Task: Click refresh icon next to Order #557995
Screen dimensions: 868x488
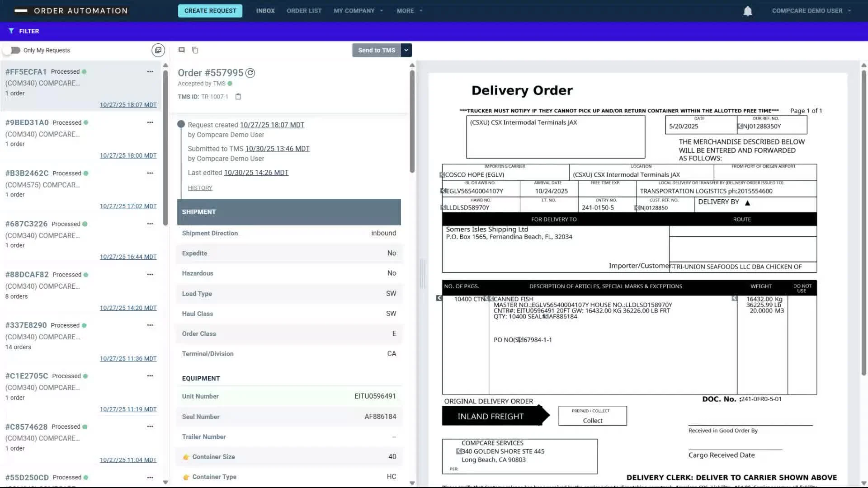Action: click(x=250, y=73)
